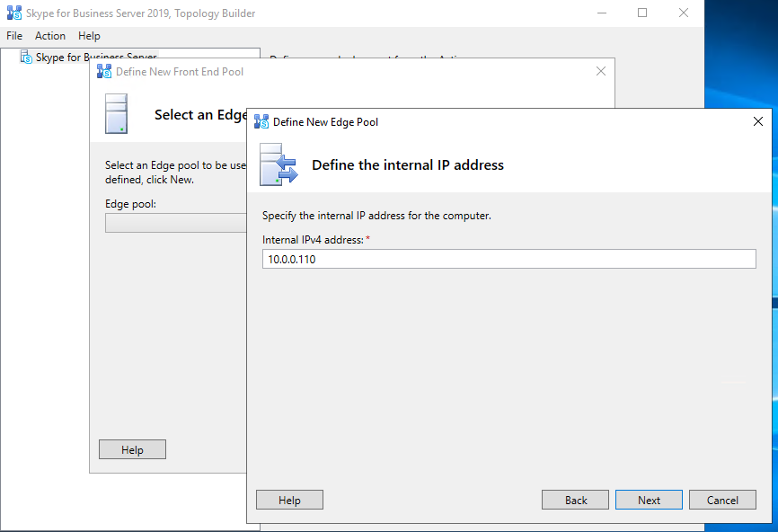Viewport: 778px width, 532px height.
Task: Open the Edge pool dropdown
Action: coord(175,223)
